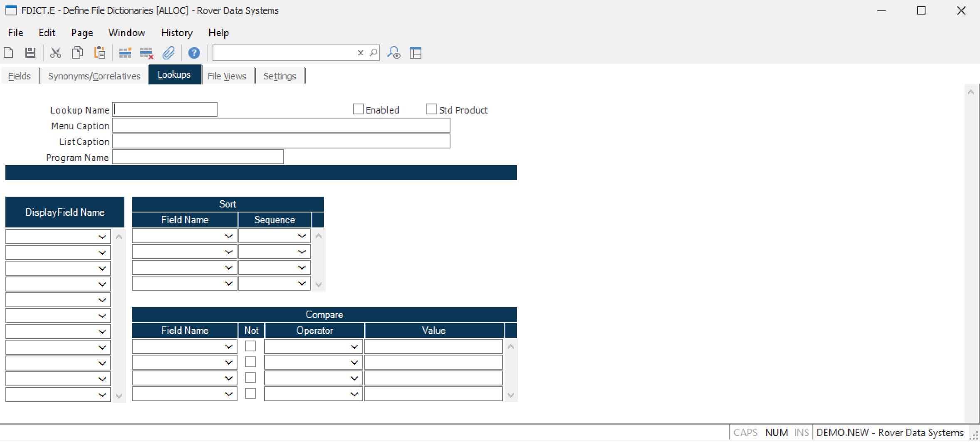Click the Menu Caption input field
Screen dimensions: 980x442
pos(281,126)
